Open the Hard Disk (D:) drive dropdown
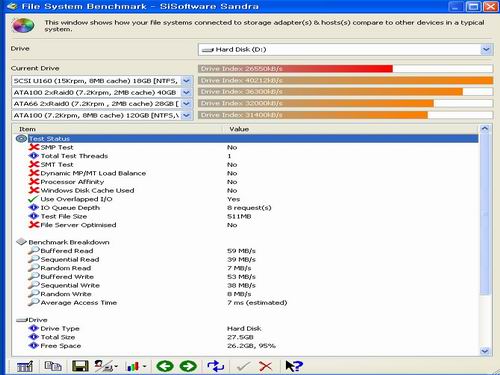This screenshot has width=500, height=375. click(x=486, y=50)
